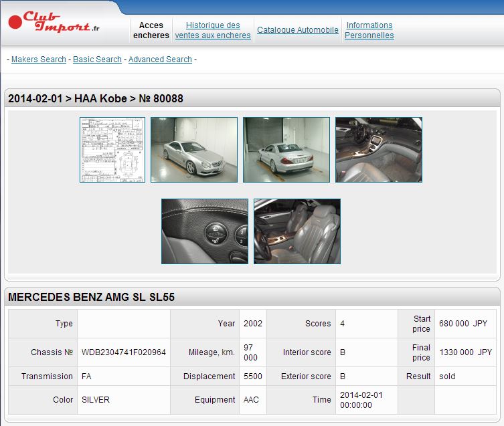Open Informations Personnelles page
The height and width of the screenshot is (426, 504).
(x=369, y=30)
